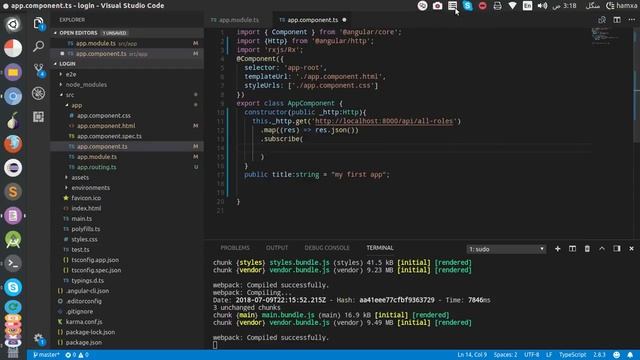Click the volume icon in top bar

pyautogui.click(x=542, y=6)
